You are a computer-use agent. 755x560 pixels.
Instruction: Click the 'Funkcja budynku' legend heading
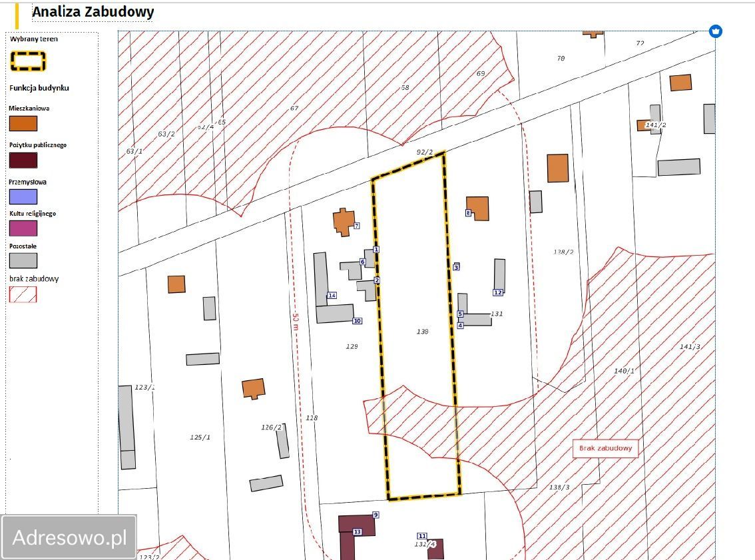(39, 88)
